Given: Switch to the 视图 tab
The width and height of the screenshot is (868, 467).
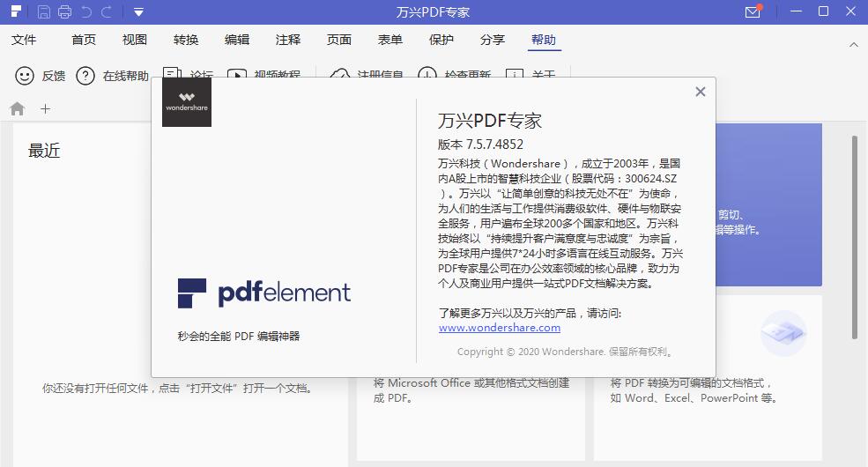Looking at the screenshot, I should 135,40.
